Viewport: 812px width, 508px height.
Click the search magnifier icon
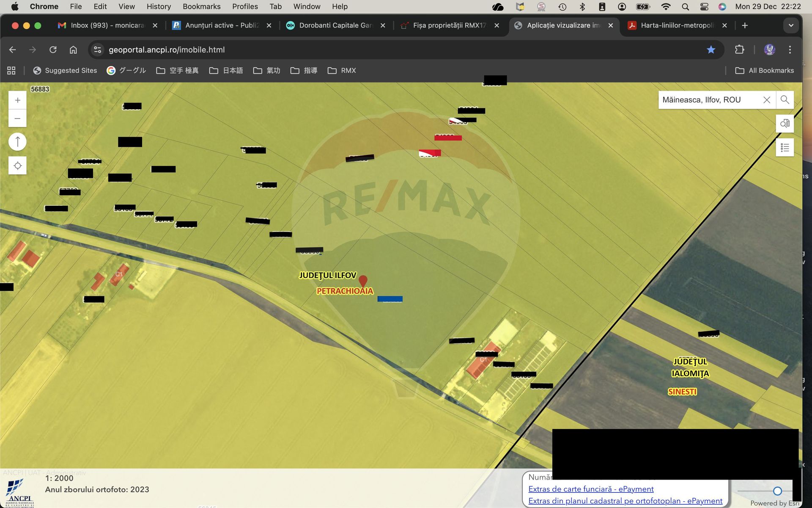coord(785,100)
